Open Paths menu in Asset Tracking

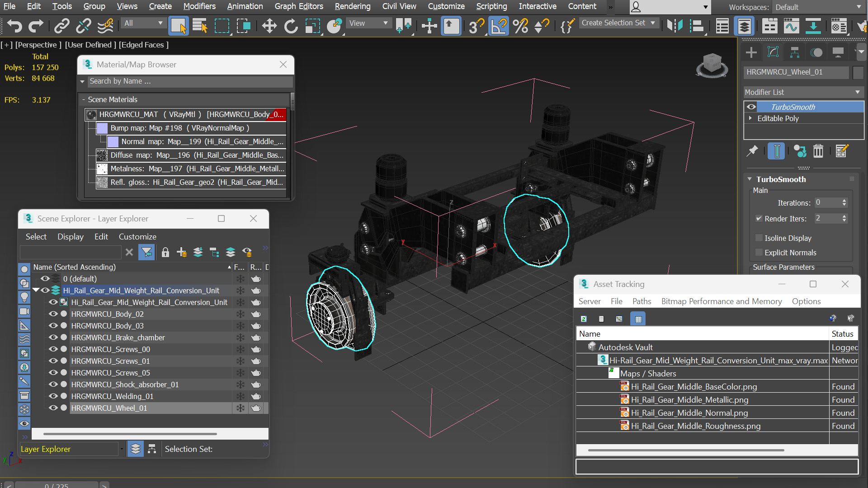pos(642,301)
